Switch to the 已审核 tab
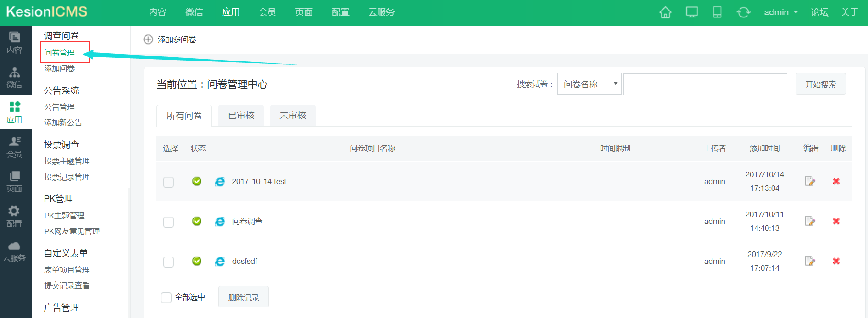 (241, 115)
